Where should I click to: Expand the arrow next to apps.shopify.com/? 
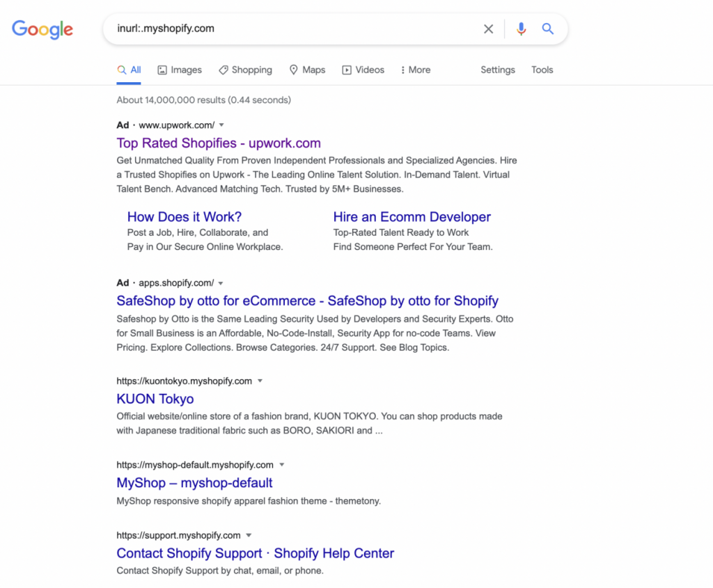221,283
